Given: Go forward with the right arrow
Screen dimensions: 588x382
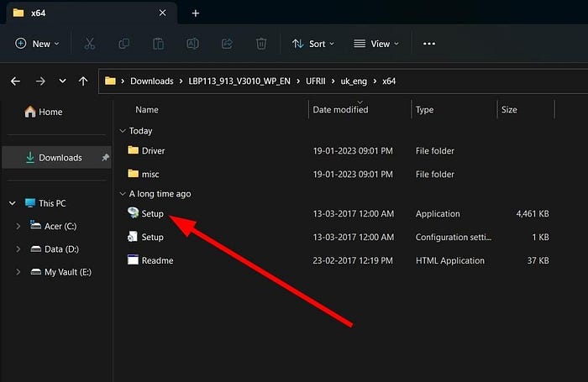Looking at the screenshot, I should point(40,81).
